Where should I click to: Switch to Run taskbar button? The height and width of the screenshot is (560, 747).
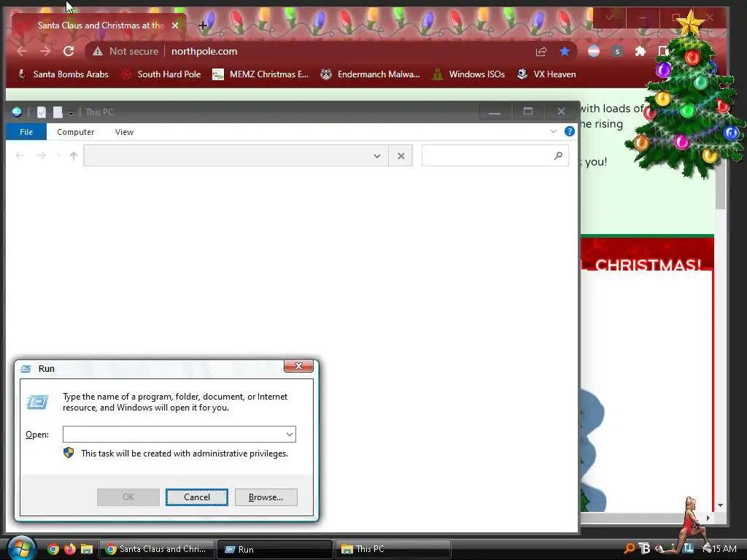pos(275,549)
